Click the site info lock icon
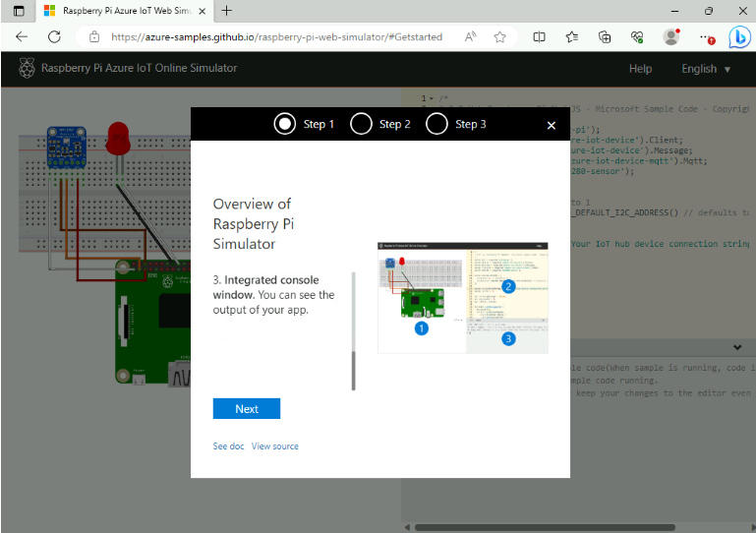The image size is (756, 533). 94,36
